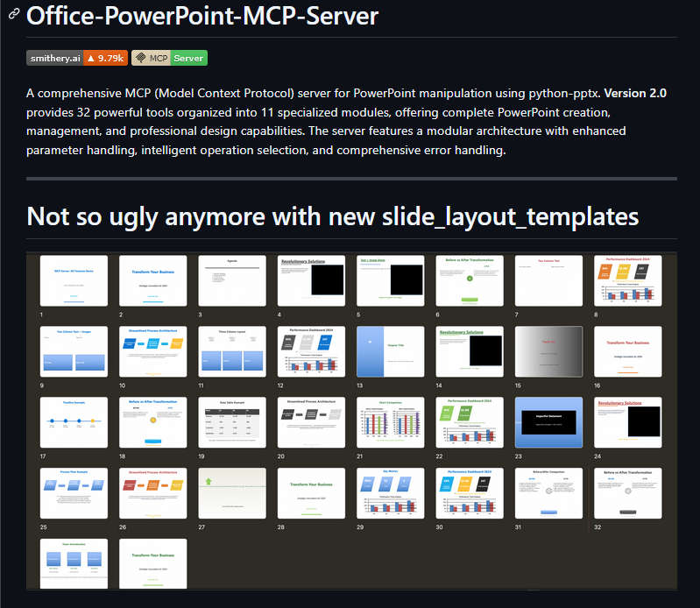The image size is (700, 608).
Task: Select slide thumbnail 3 Agenda
Action: pyautogui.click(x=232, y=281)
